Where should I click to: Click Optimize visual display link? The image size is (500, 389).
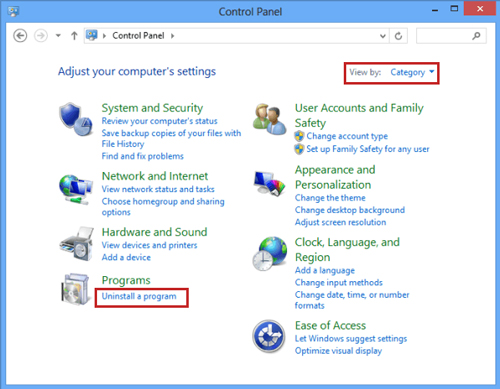[338, 351]
